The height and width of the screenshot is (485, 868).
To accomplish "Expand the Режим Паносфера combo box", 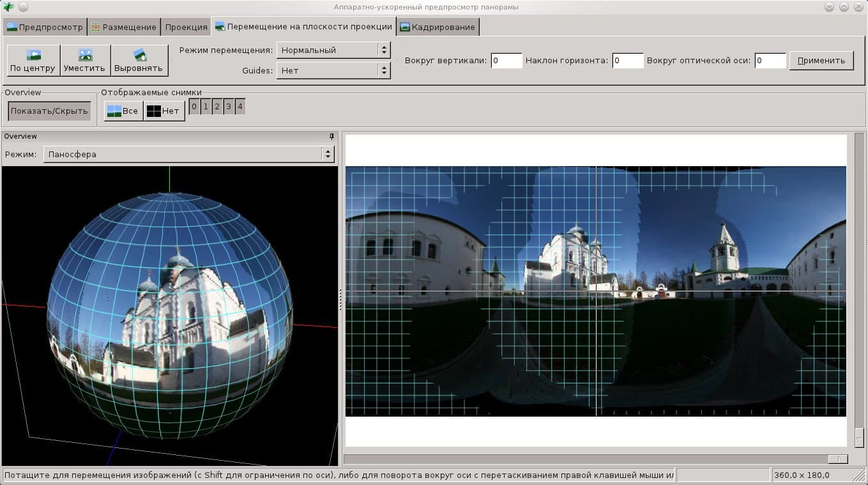I will pos(188,154).
